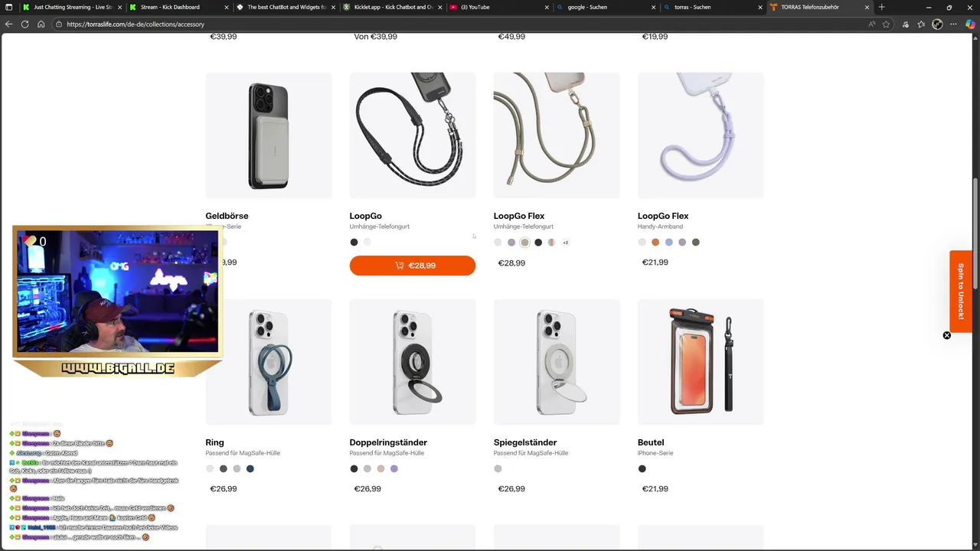This screenshot has height=551, width=980.
Task: Open Copilot icon in browser toolbar
Action: click(x=971, y=24)
